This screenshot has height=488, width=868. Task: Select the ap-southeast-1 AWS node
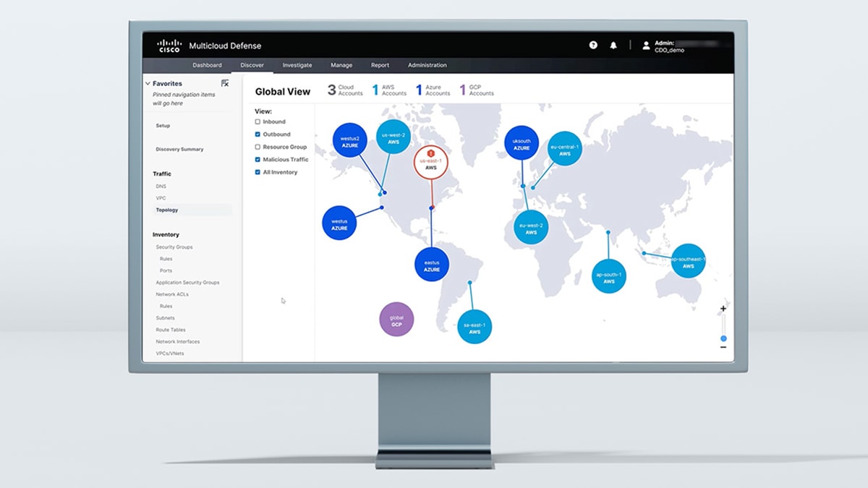(688, 261)
